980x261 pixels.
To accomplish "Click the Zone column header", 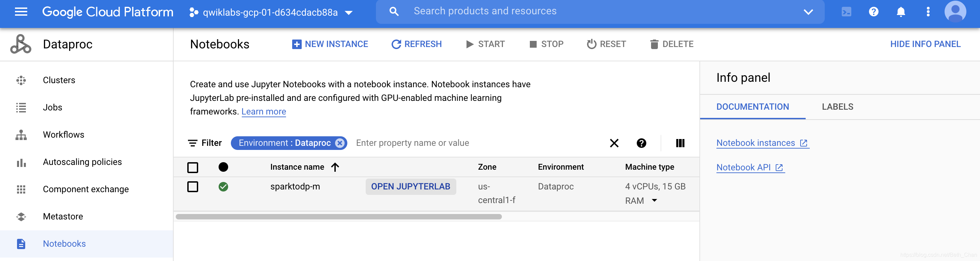I will click(x=487, y=167).
